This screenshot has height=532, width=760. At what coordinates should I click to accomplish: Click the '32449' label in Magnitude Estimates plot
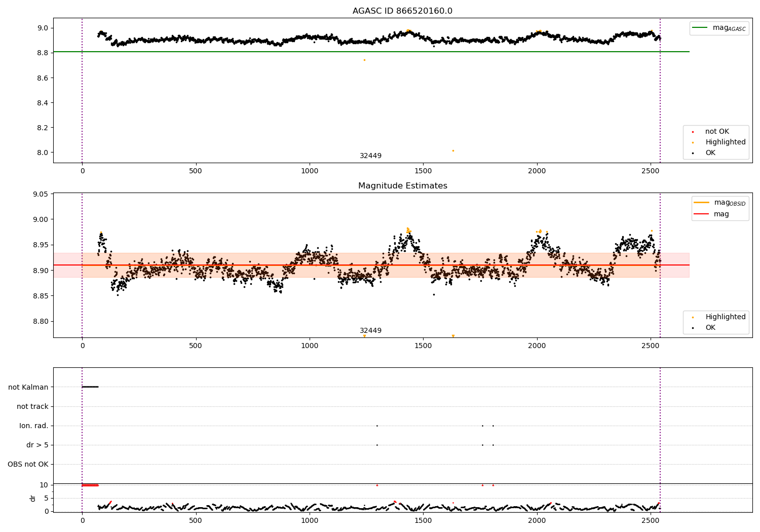(370, 331)
